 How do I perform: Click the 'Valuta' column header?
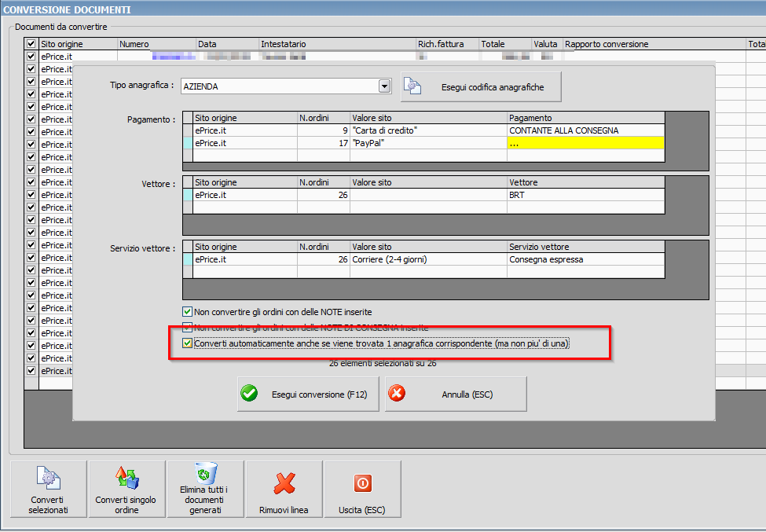point(547,44)
